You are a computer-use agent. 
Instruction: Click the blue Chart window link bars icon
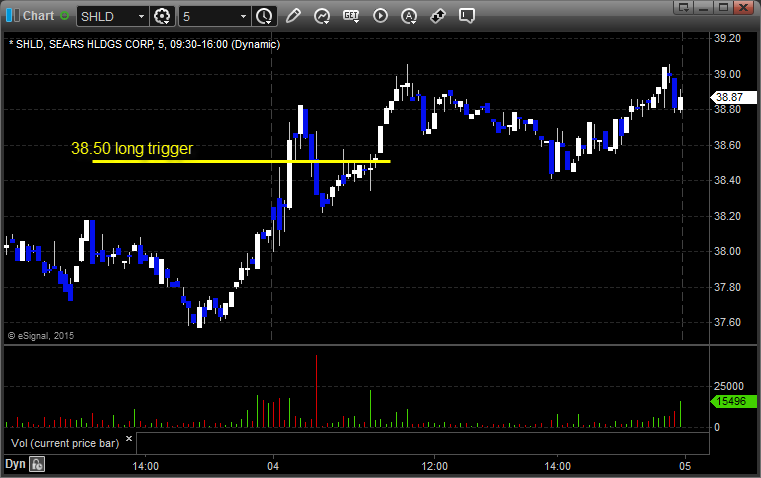13,16
